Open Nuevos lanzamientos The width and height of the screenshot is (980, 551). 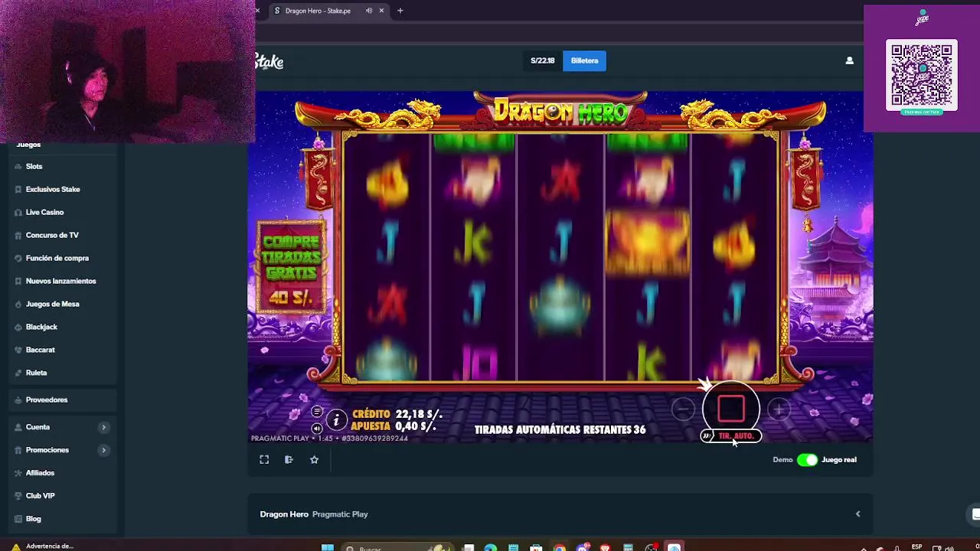click(60, 281)
